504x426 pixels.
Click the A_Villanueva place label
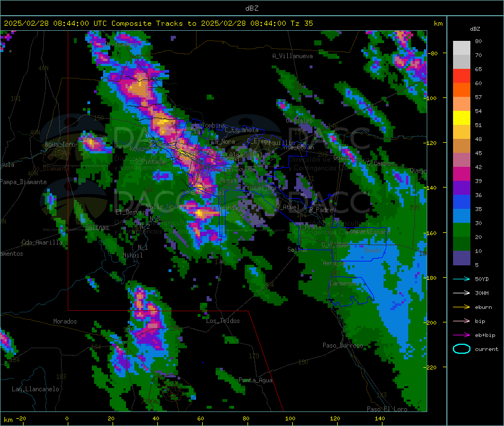point(292,56)
